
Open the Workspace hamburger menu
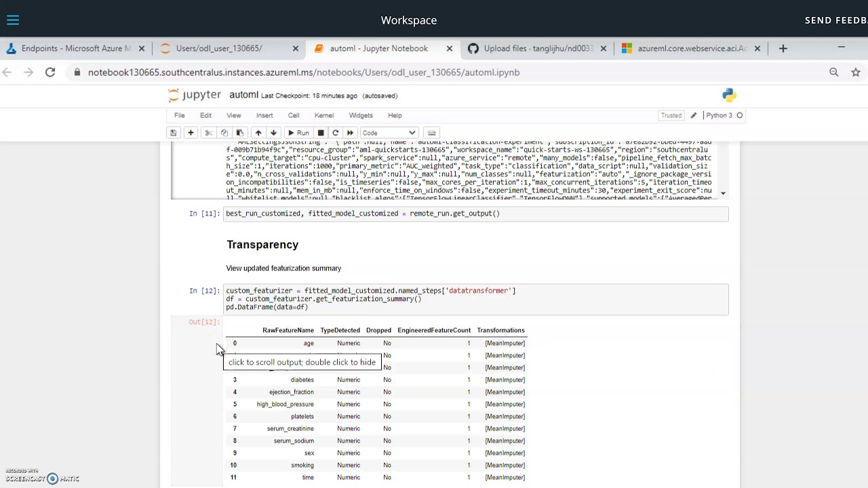click(13, 20)
